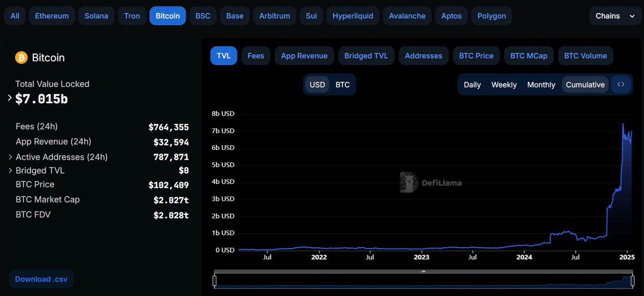Click the Active Addresses value 787,871
Image resolution: width=644 pixels, height=296 pixels.
click(x=171, y=157)
